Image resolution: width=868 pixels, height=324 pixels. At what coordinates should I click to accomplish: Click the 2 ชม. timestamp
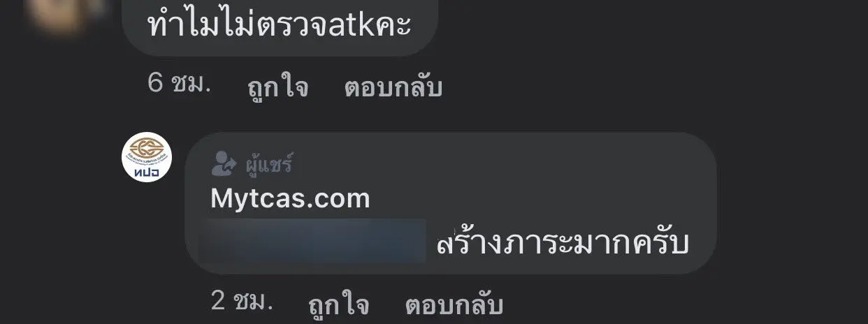[240, 301]
